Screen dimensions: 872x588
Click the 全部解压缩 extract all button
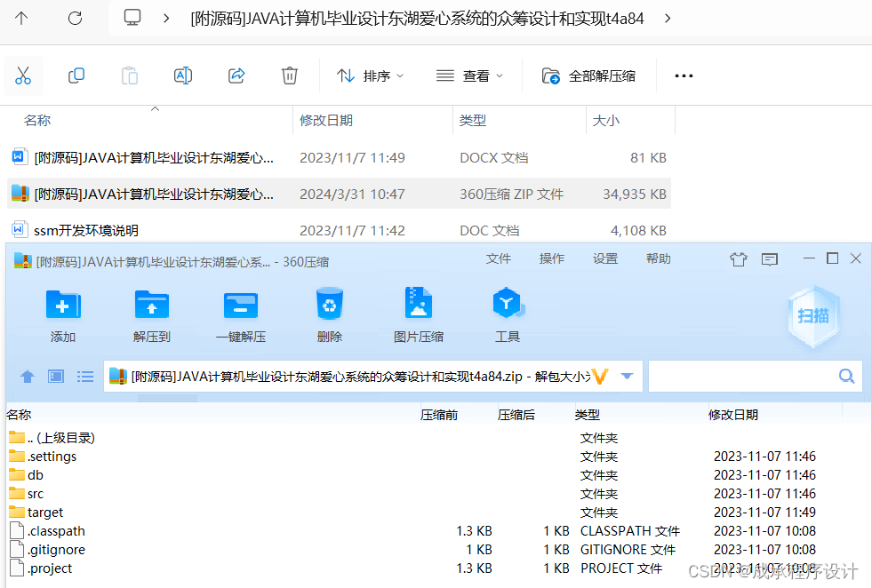coord(588,75)
